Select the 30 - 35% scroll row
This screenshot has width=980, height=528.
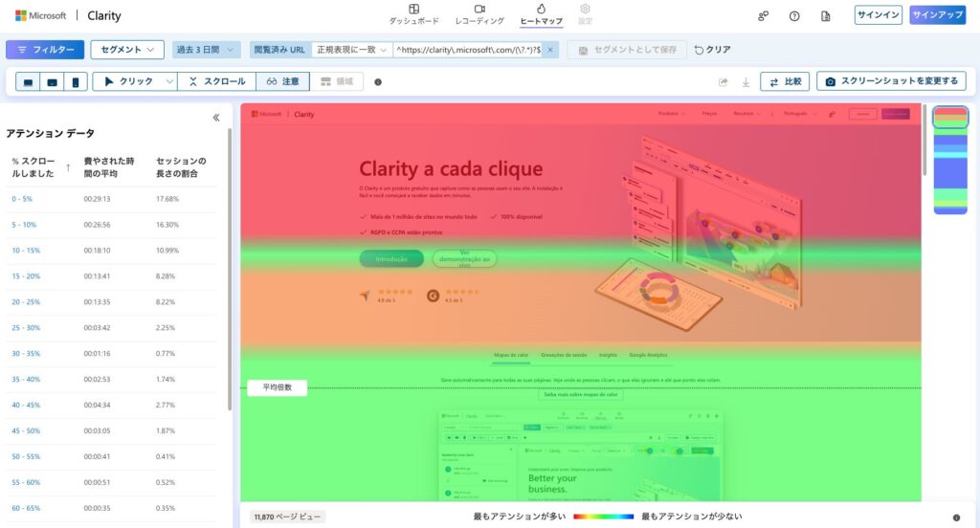(111, 353)
